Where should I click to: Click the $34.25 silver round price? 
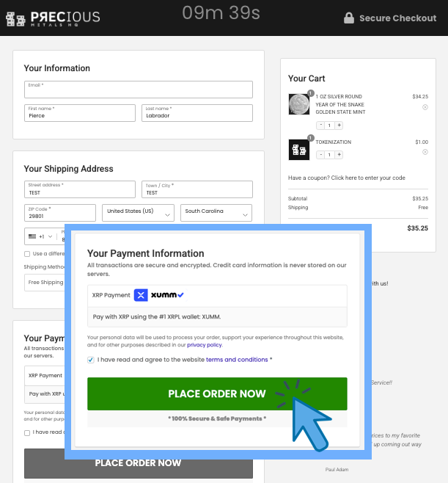[x=420, y=96]
